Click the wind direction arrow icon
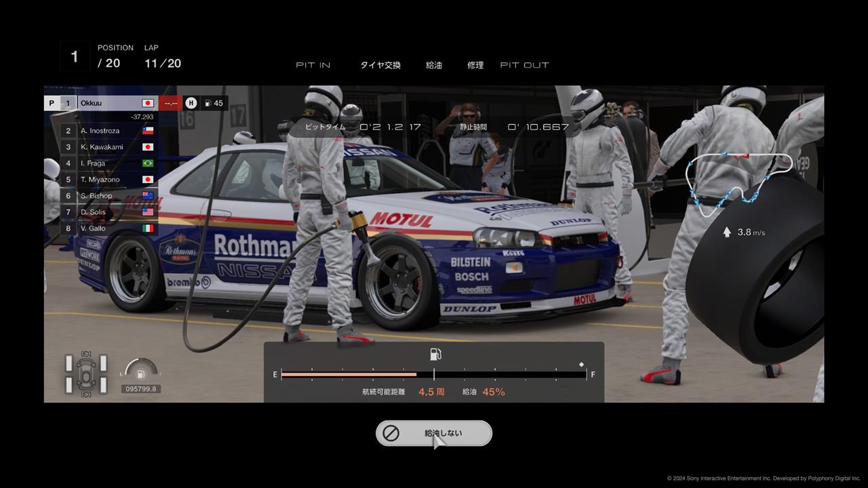Image resolution: width=868 pixels, height=488 pixels. [x=727, y=232]
